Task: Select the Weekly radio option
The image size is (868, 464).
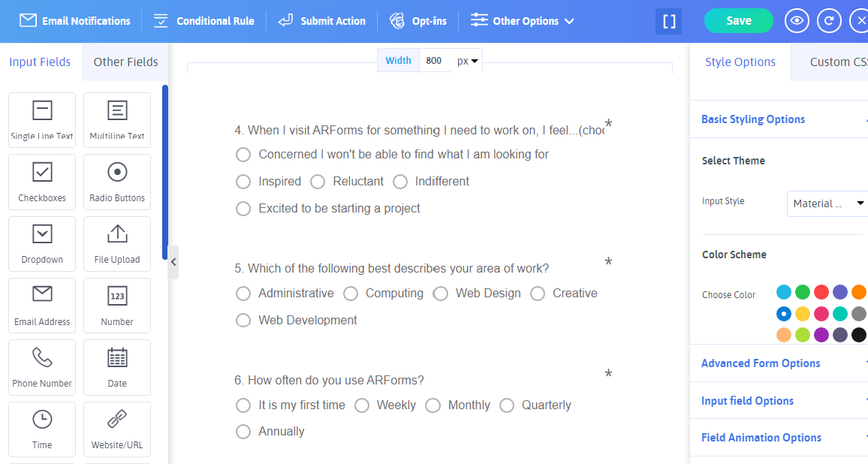Action: point(362,405)
